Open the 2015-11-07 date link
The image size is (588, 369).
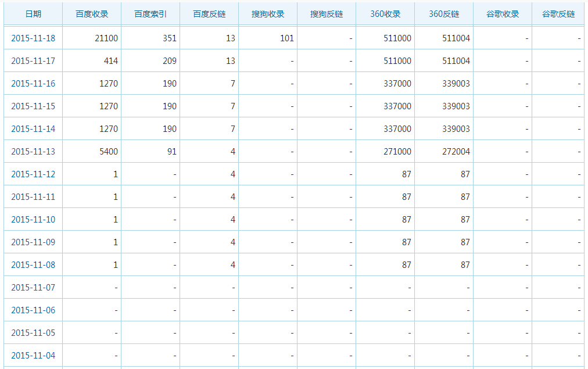pyautogui.click(x=33, y=288)
